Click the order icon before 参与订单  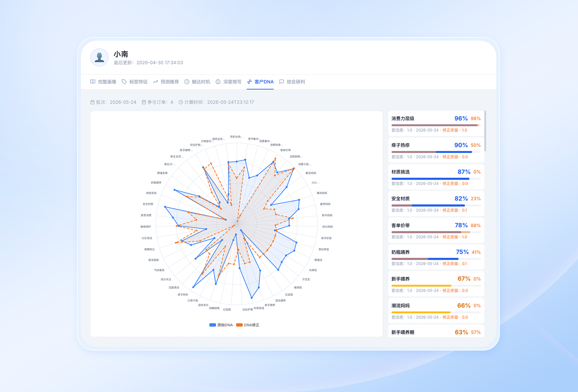coord(144,102)
